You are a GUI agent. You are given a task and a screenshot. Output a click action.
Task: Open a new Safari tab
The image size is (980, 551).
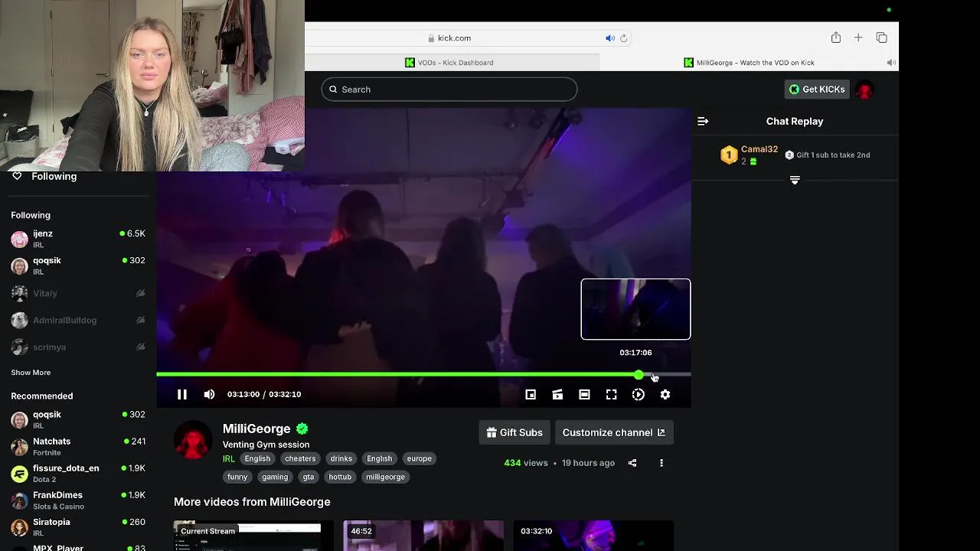click(x=858, y=37)
